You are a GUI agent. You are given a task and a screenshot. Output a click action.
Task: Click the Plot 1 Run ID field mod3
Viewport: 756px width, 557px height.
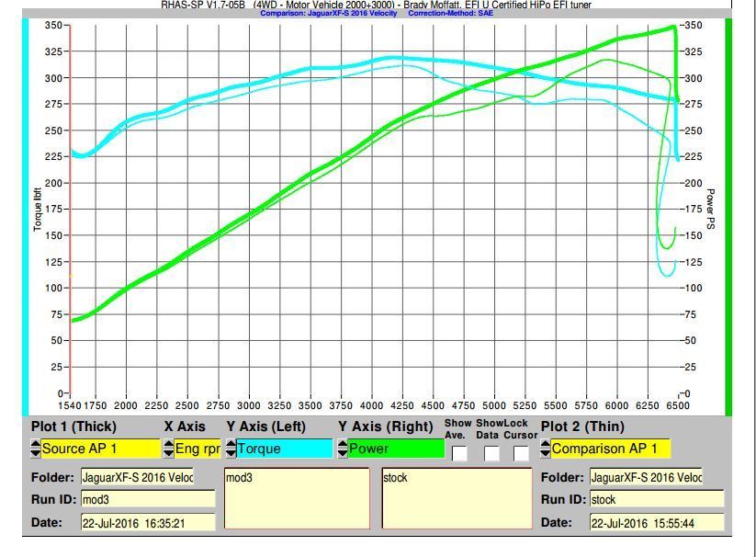[147, 500]
